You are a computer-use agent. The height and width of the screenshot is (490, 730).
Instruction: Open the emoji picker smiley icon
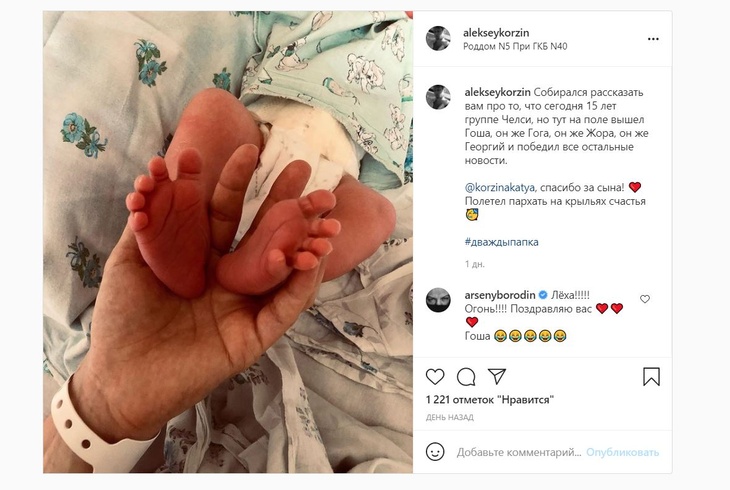[x=435, y=452]
